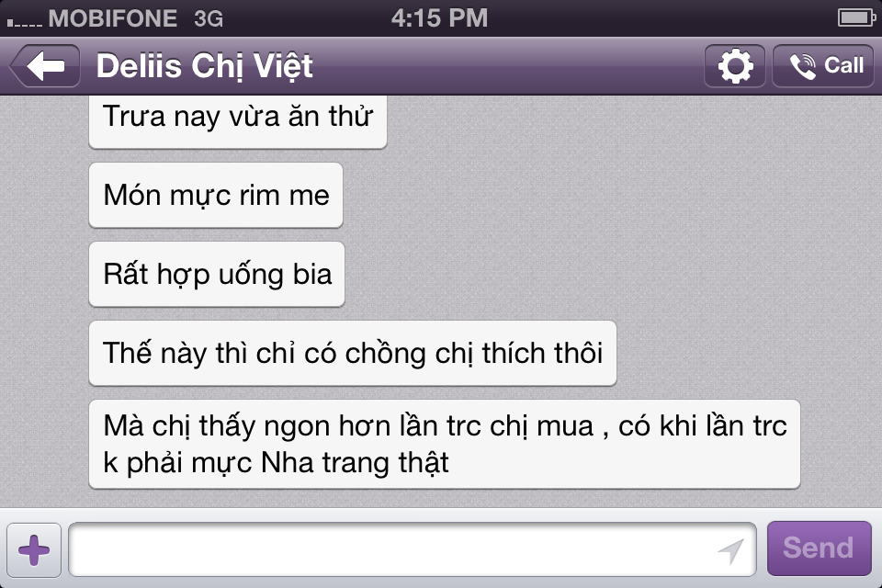Select the long message mentioning Nha trang
Image resolution: width=882 pixels, height=588 pixels.
coord(445,444)
